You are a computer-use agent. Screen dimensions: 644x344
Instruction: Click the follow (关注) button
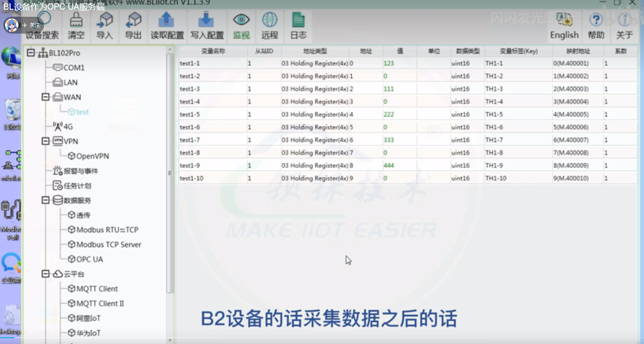(31, 25)
